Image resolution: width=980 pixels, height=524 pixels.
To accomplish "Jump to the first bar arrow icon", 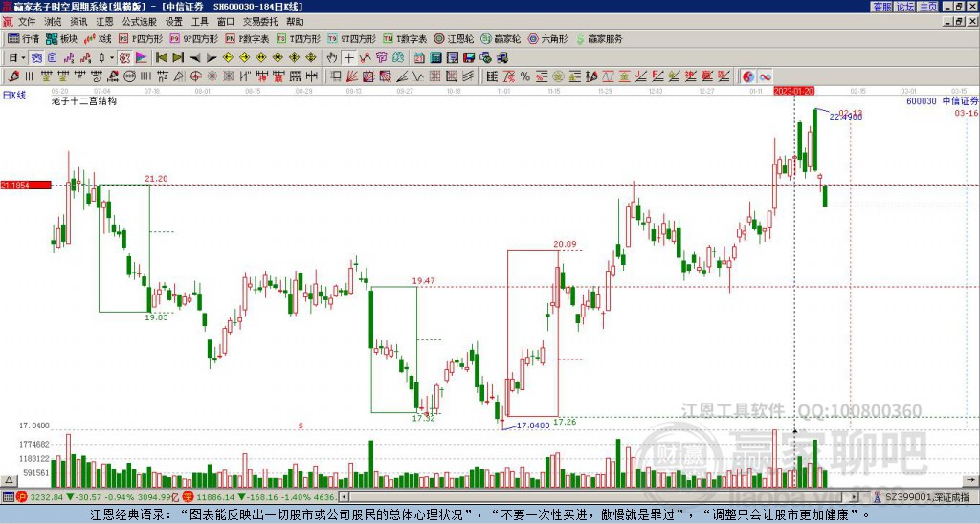I will tap(161, 58).
